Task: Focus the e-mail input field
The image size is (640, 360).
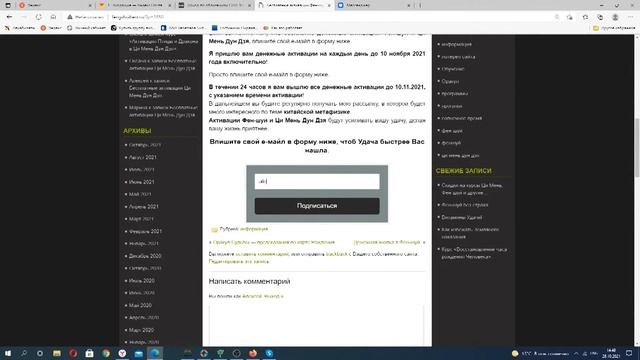Action: 317,181
